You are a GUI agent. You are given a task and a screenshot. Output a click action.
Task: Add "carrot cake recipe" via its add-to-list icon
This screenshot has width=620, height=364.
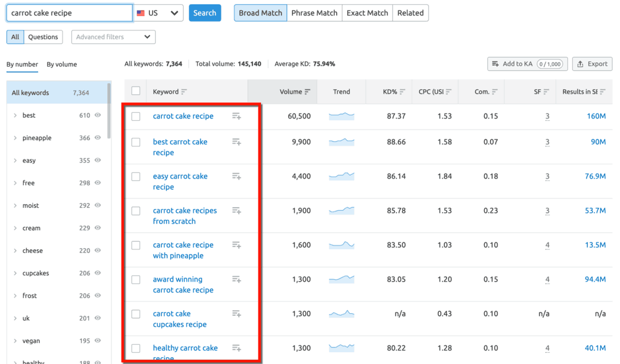tap(236, 116)
